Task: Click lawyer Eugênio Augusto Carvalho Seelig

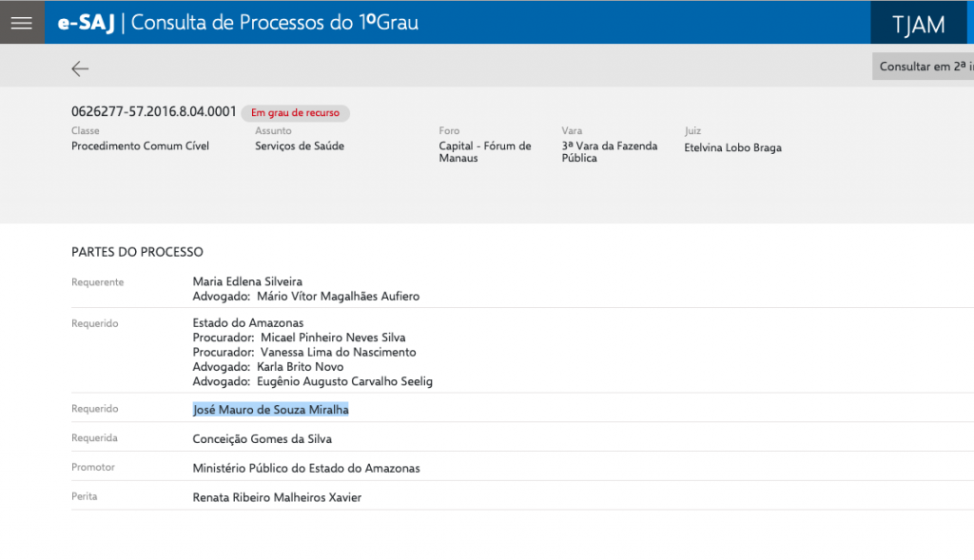Action: (344, 382)
